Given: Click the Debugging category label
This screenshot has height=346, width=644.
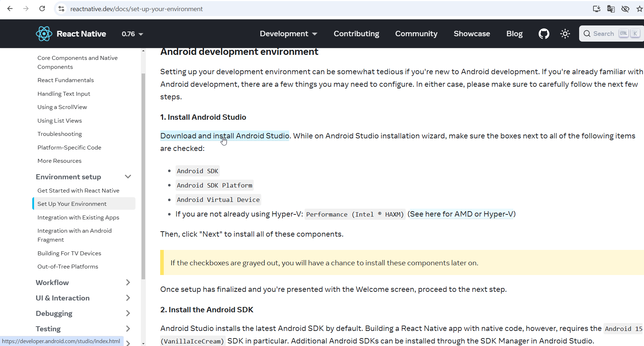Looking at the screenshot, I should (54, 313).
